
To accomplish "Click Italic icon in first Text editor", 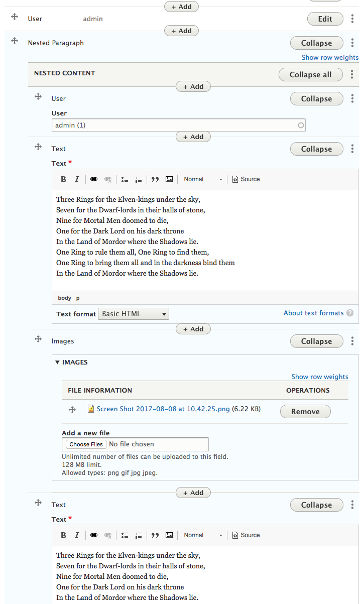I will tap(77, 179).
